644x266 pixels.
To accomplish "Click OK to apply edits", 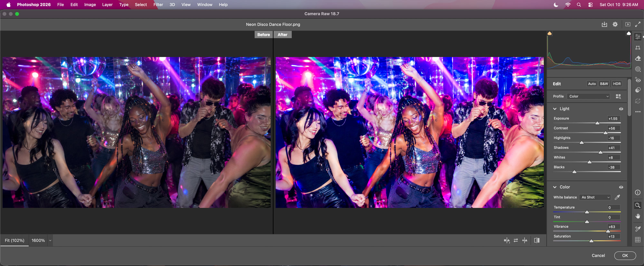I will coord(625,255).
